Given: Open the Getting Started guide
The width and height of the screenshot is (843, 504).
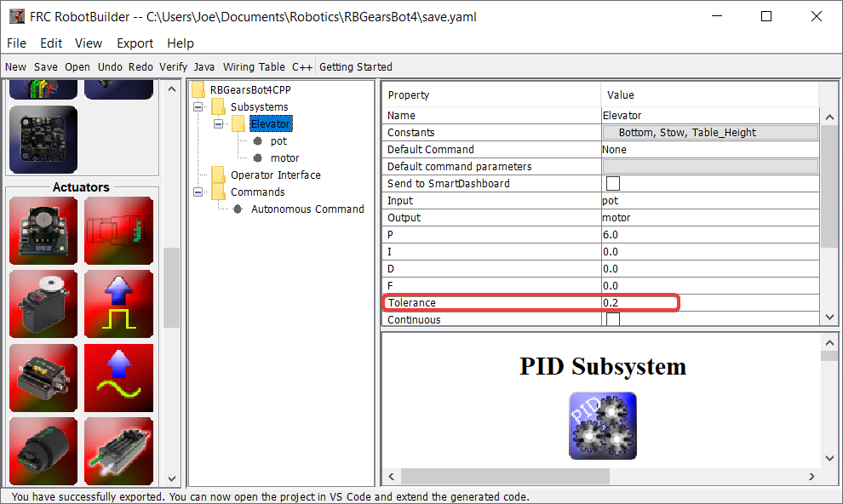Looking at the screenshot, I should [356, 66].
